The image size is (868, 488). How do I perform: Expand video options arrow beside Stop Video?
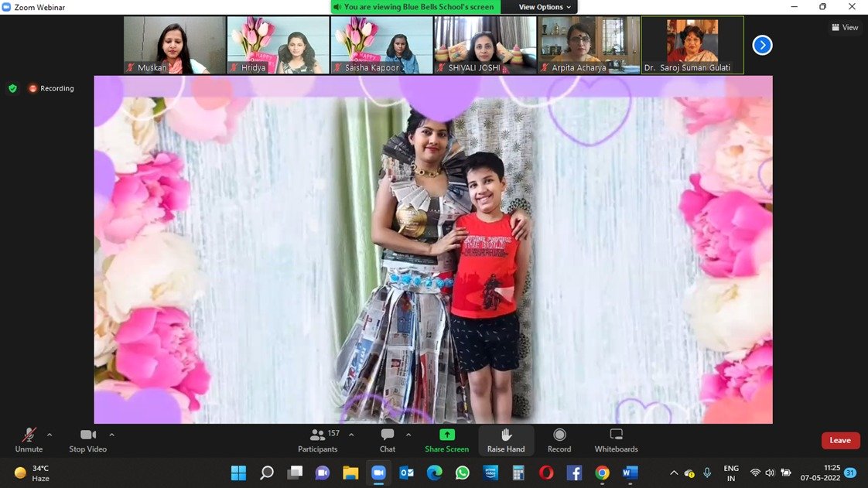pos(111,435)
